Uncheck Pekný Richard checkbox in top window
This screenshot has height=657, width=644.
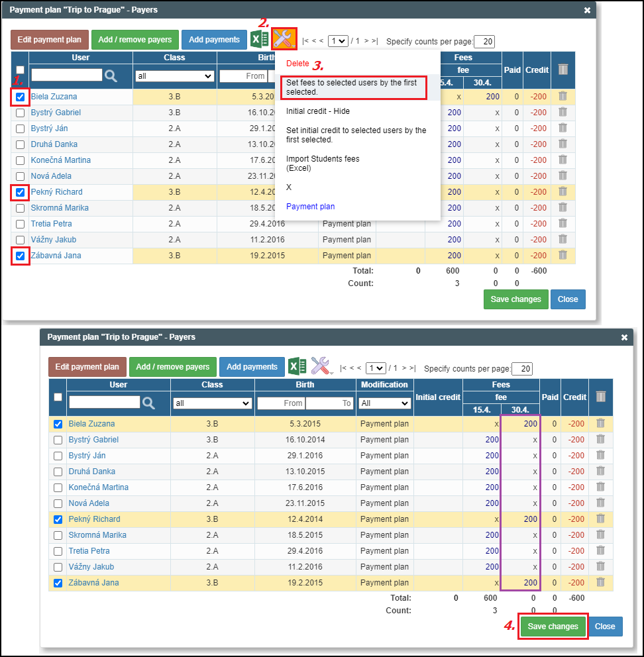[x=20, y=192]
